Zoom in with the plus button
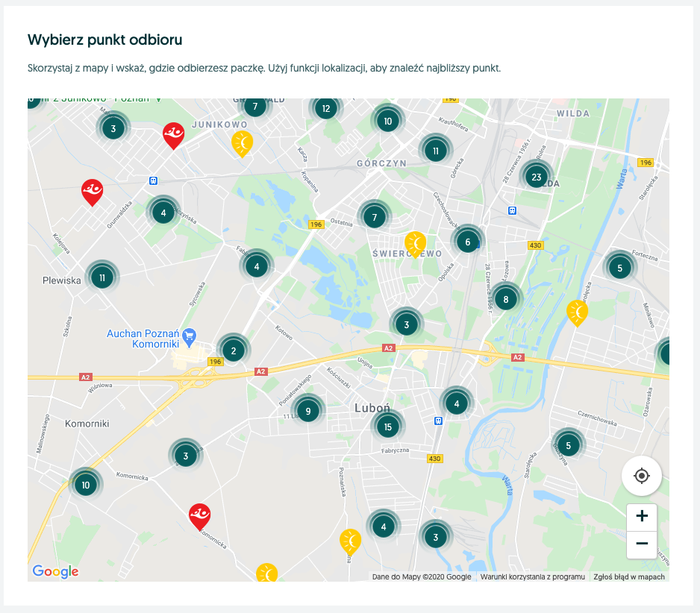 (642, 517)
